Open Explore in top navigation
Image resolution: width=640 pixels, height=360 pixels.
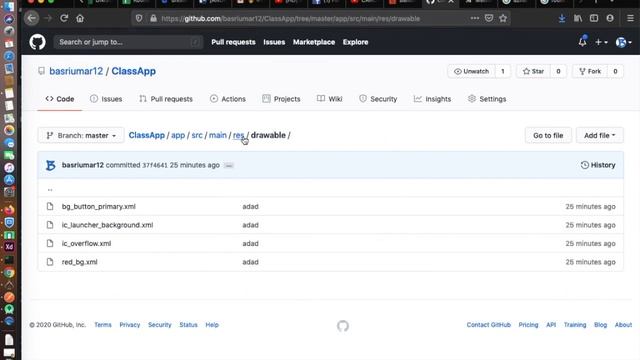[x=355, y=42]
